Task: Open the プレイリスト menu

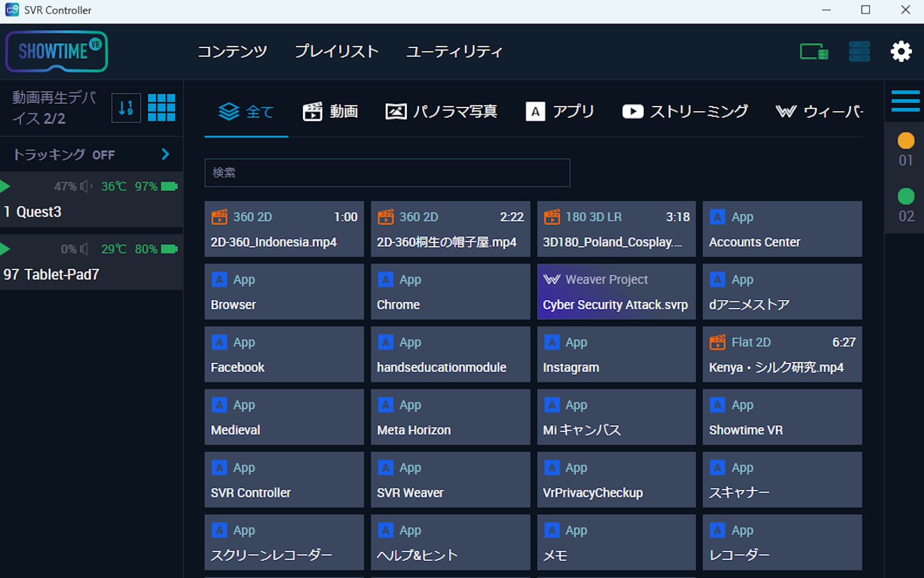Action: [x=336, y=51]
